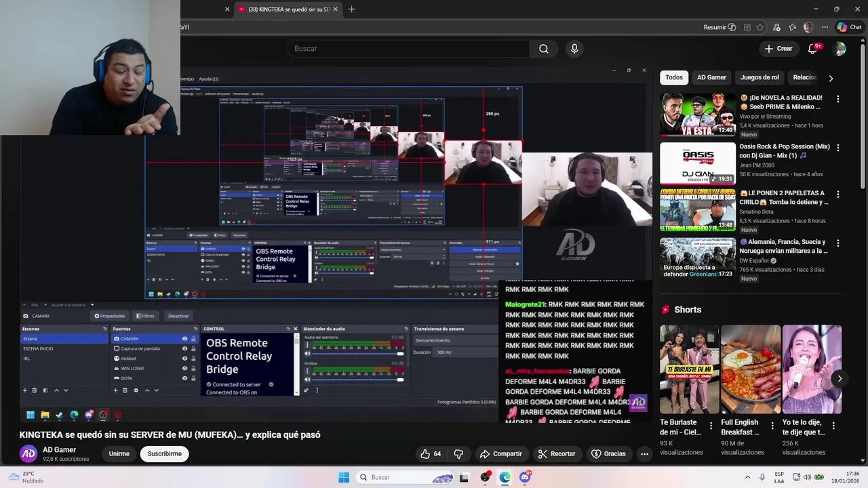Viewport: 868px width, 488px height.
Task: Open the Edge apps grid icon in the address bar
Action: pos(747,27)
